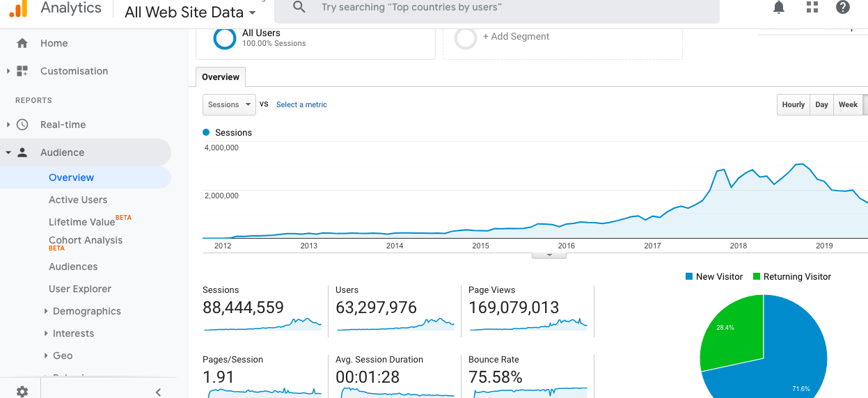
Task: Open the Google apps grid icon
Action: tap(812, 8)
